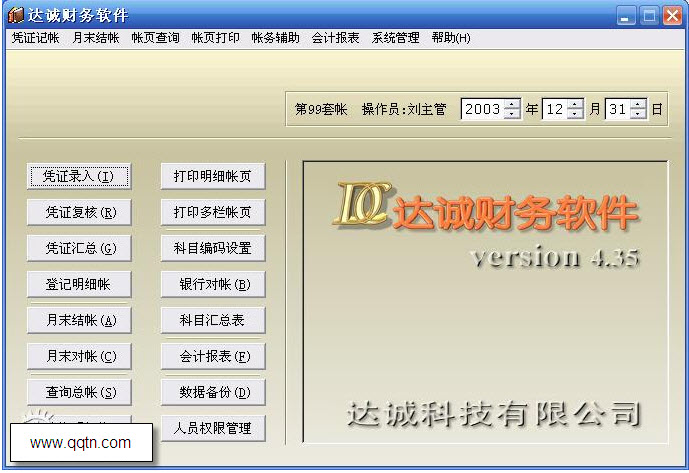Click the month field showing 12
This screenshot has width=689, height=473.
[x=555, y=109]
